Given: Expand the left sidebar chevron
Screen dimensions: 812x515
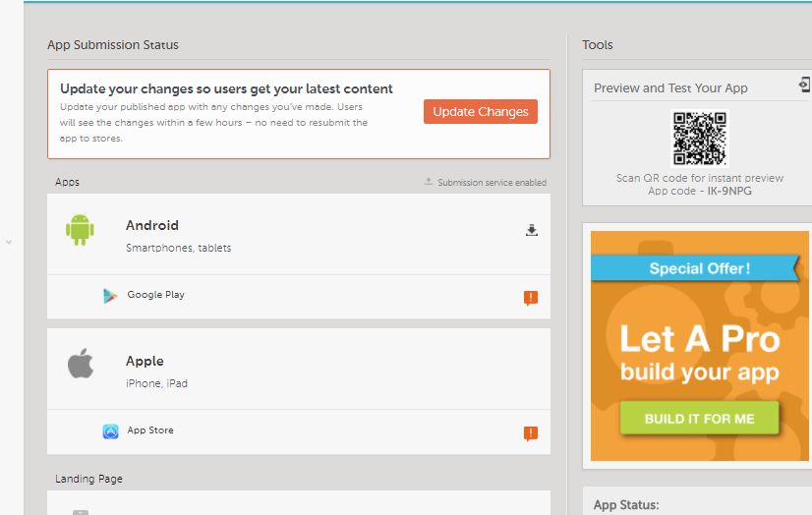Looking at the screenshot, I should (9, 242).
